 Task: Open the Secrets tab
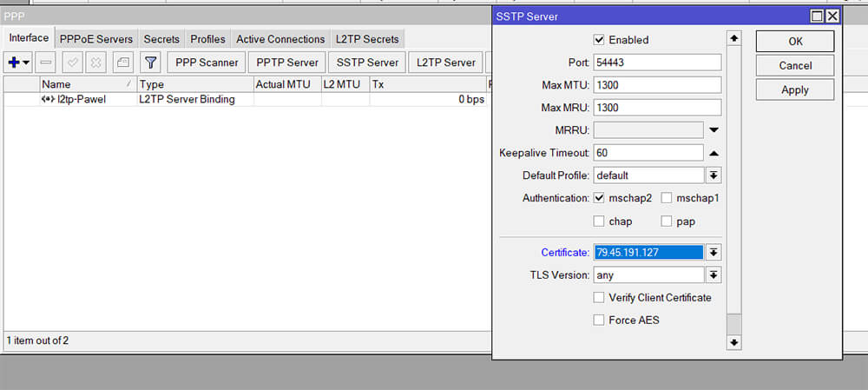pyautogui.click(x=161, y=39)
